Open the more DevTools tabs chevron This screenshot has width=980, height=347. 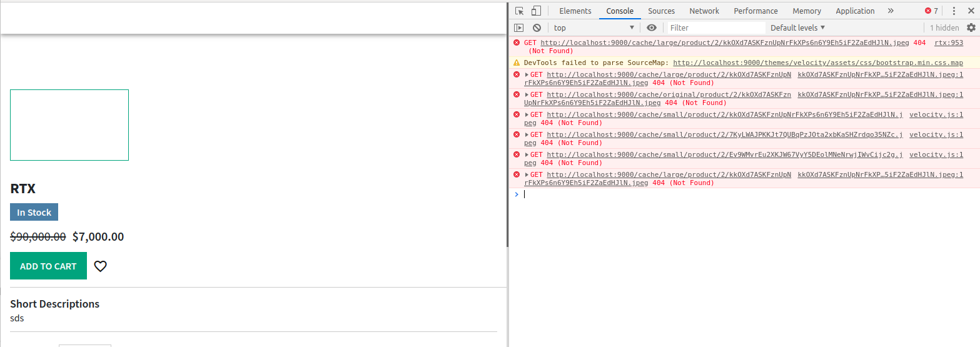(x=891, y=11)
